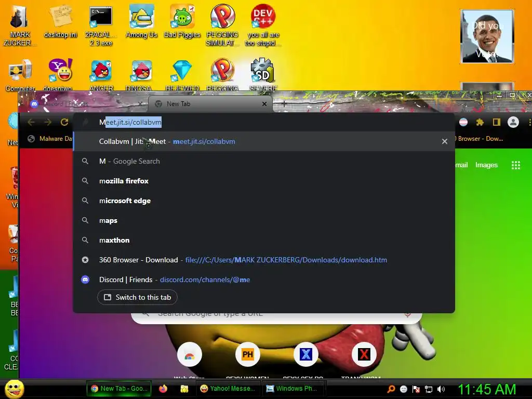The image size is (532, 399).
Task: Open the Dev-C++ desktop icon
Action: [263, 25]
